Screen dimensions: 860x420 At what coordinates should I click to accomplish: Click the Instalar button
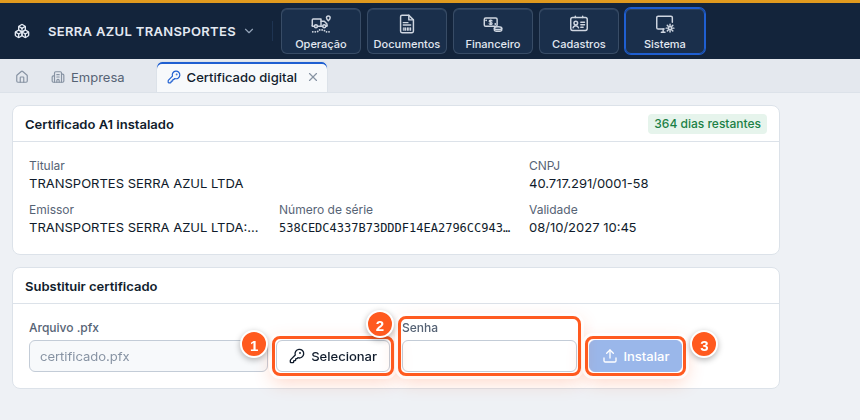click(x=635, y=356)
